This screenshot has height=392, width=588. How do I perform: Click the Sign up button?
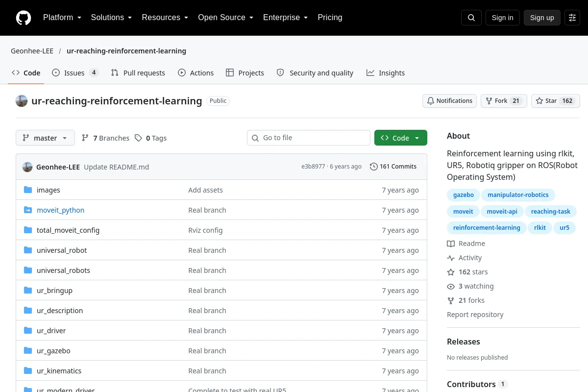(x=542, y=18)
